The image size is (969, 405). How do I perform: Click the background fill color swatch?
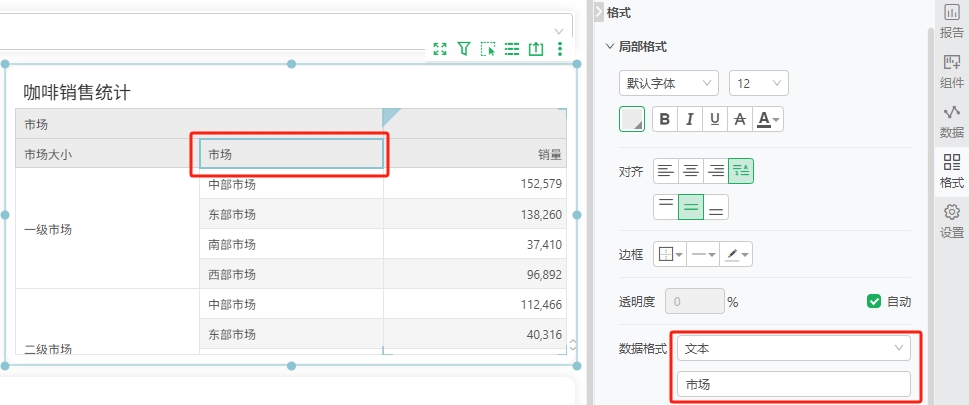(x=632, y=119)
